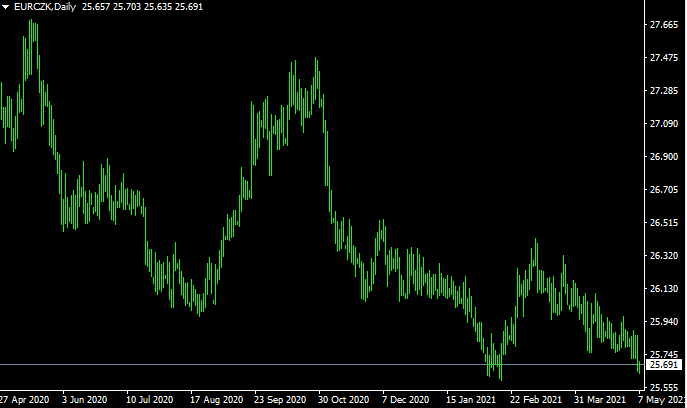
Task: Select the EURCZK,Daily chart title text
Action: 45,7
